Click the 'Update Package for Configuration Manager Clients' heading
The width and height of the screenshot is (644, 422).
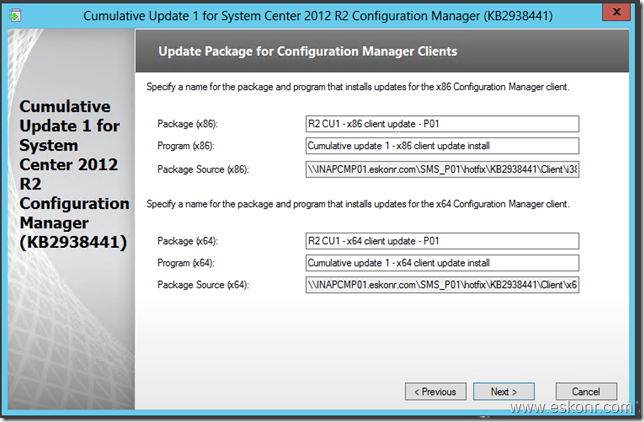pos(308,51)
